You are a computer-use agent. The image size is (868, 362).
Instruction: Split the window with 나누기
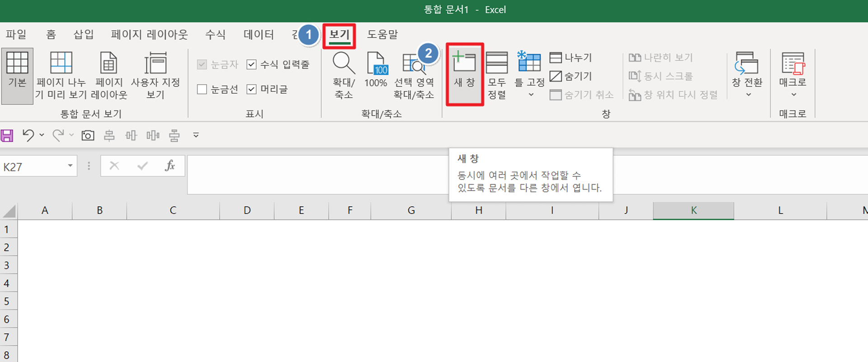(x=571, y=57)
